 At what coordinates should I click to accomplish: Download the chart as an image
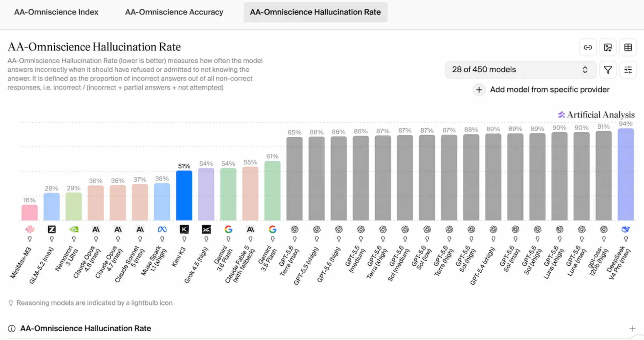click(608, 48)
